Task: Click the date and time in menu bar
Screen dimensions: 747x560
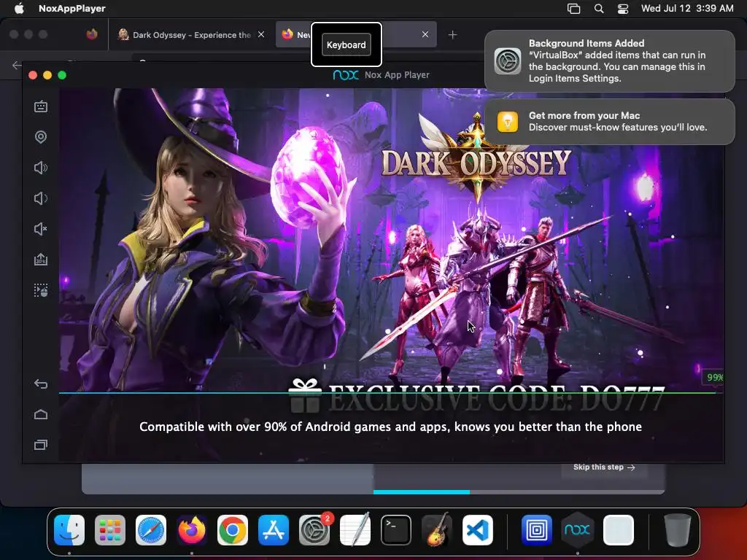Action: 687,8
